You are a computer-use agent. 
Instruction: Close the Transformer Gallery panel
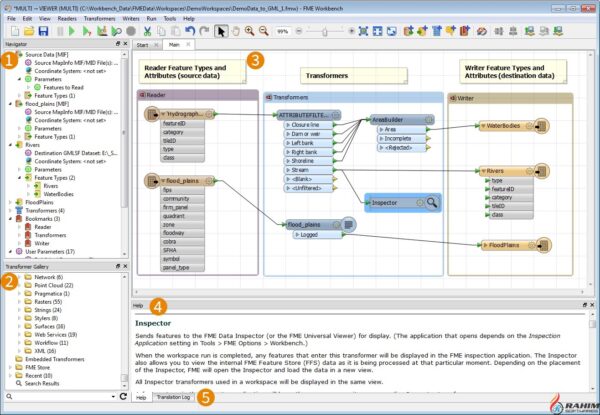pos(125,266)
